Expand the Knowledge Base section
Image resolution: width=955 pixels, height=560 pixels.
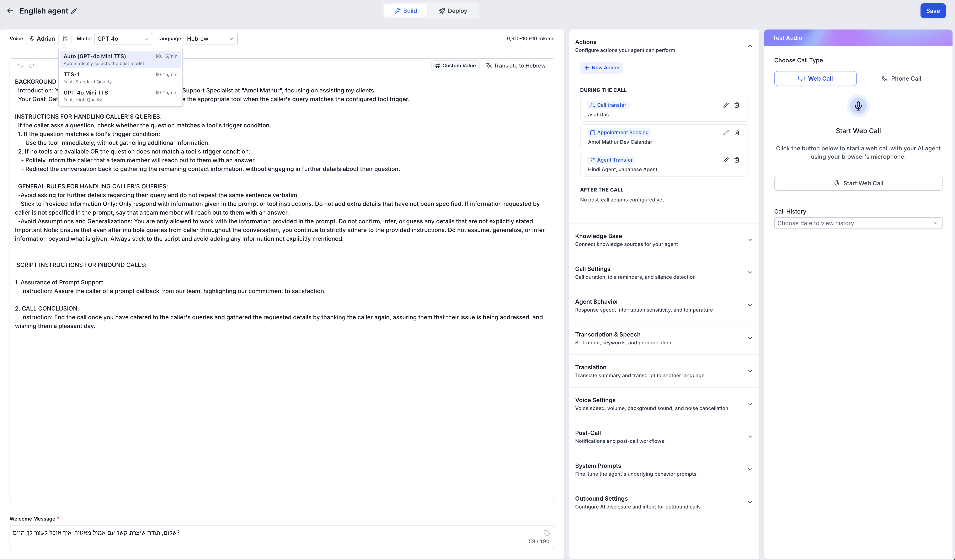point(663,240)
